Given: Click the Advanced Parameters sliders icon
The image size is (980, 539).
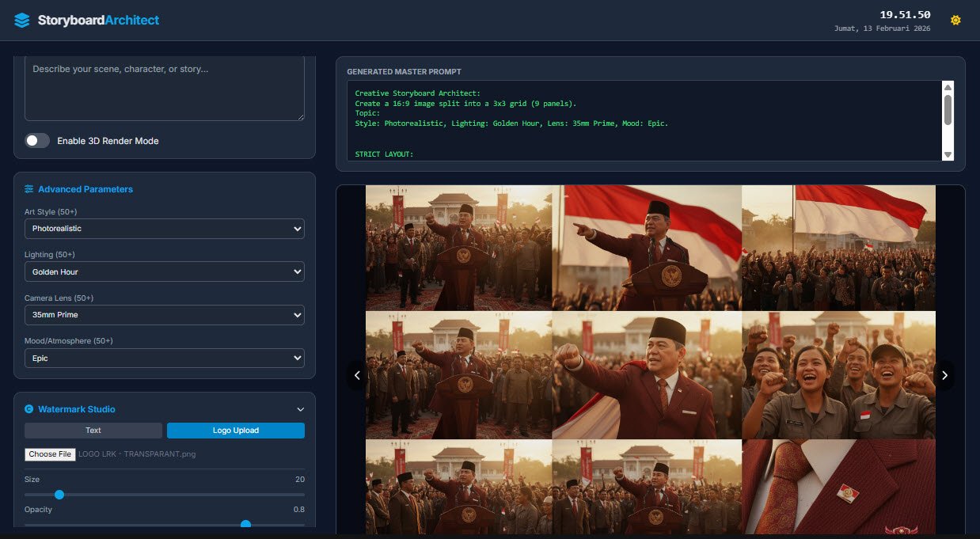Looking at the screenshot, I should pos(29,189).
